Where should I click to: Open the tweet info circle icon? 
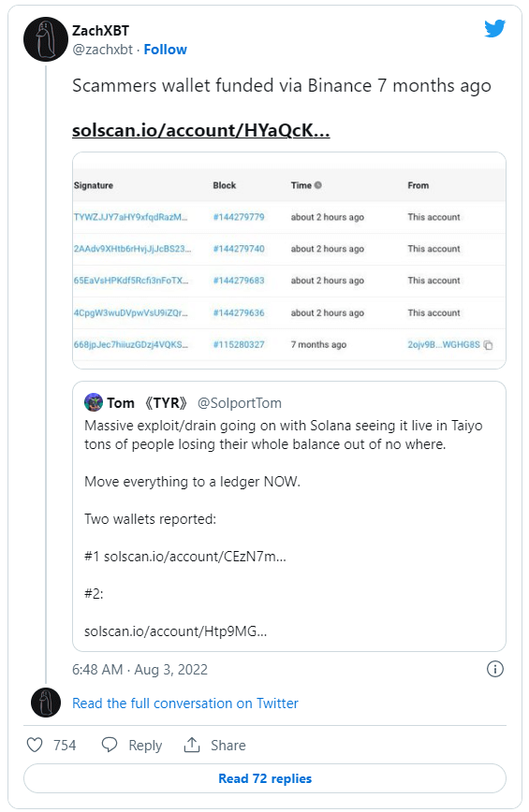pos(494,669)
